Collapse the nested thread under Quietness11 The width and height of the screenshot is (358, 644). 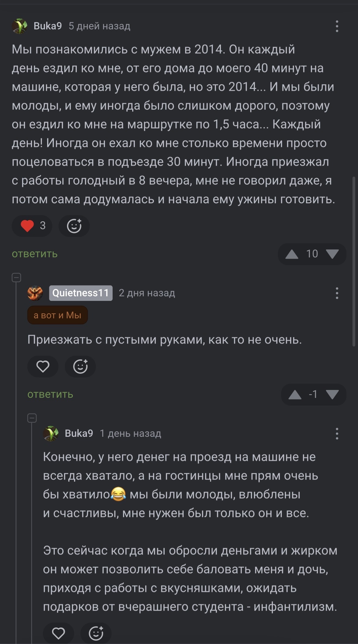[x=32, y=418]
